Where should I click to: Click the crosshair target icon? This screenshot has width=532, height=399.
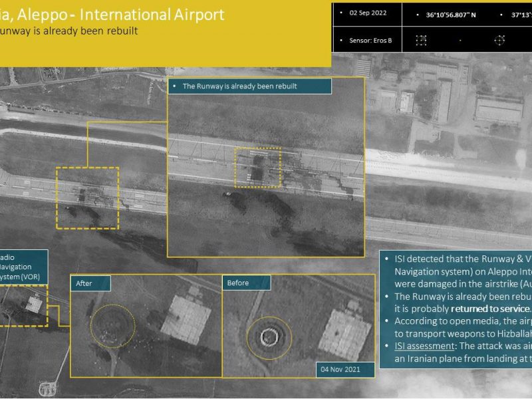499,40
